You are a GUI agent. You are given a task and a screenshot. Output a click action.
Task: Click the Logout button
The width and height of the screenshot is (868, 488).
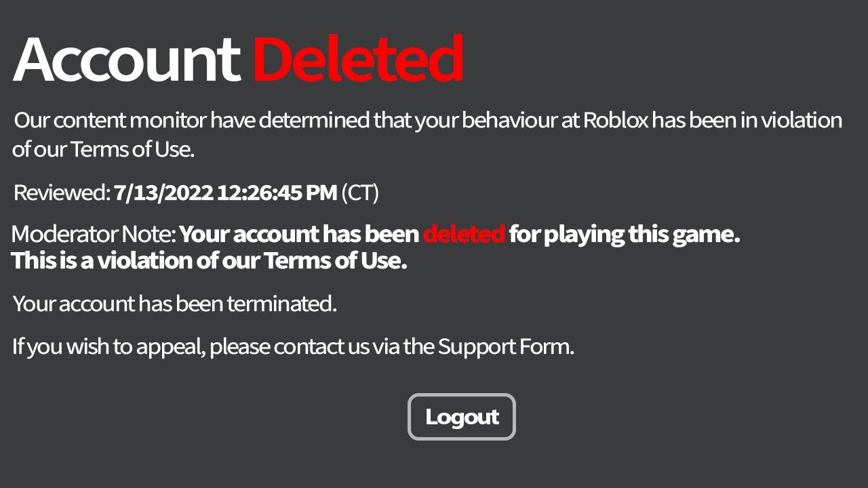click(x=461, y=417)
